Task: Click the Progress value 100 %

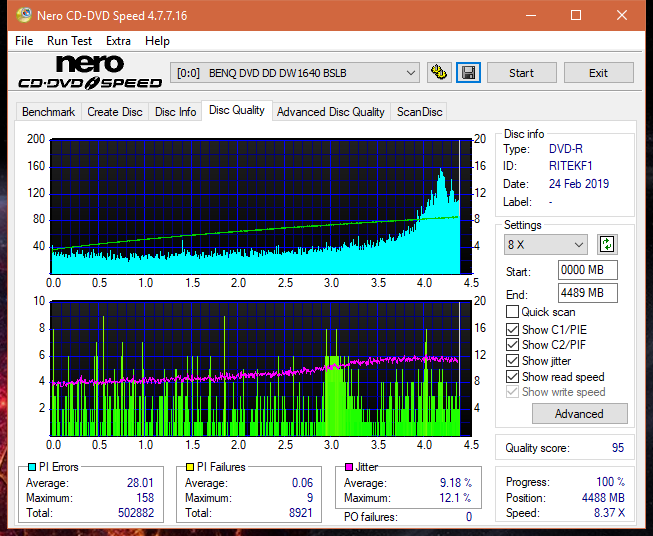Action: (x=611, y=482)
